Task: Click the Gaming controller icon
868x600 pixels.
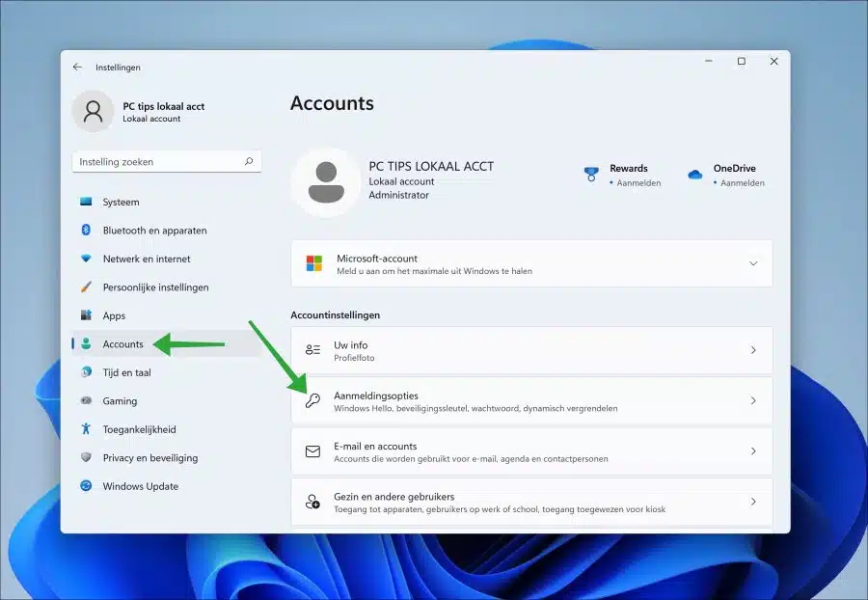Action: (x=86, y=400)
